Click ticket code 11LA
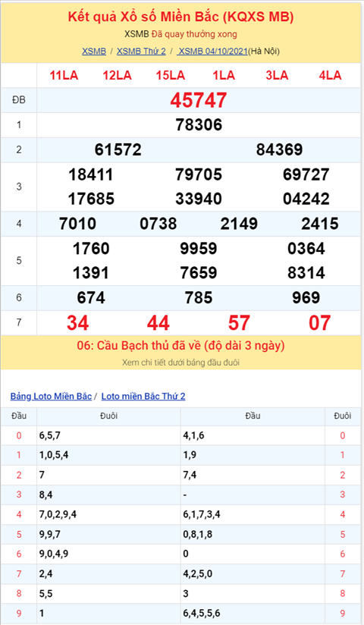Image resolution: width=364 pixels, height=625 pixels. (x=64, y=75)
